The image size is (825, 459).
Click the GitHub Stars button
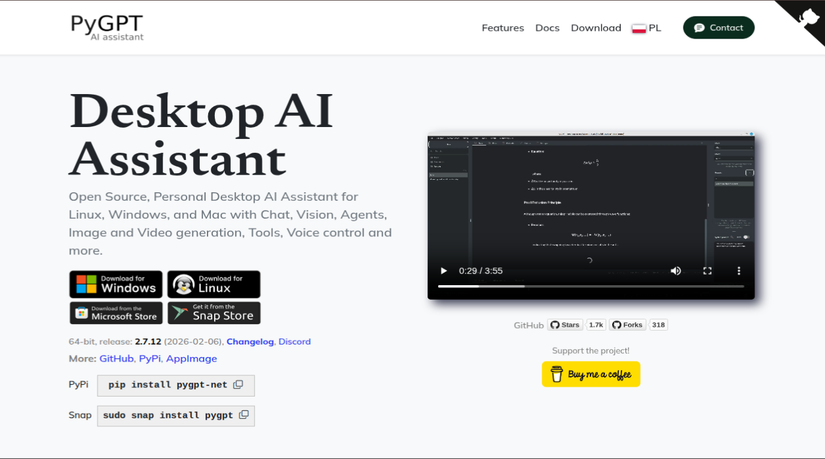565,325
